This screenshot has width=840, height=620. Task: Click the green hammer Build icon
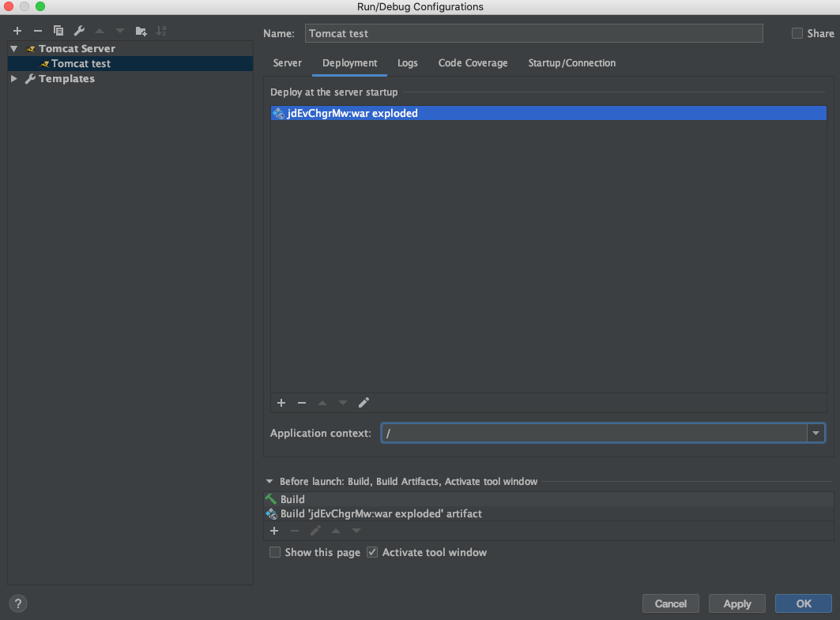(x=271, y=499)
